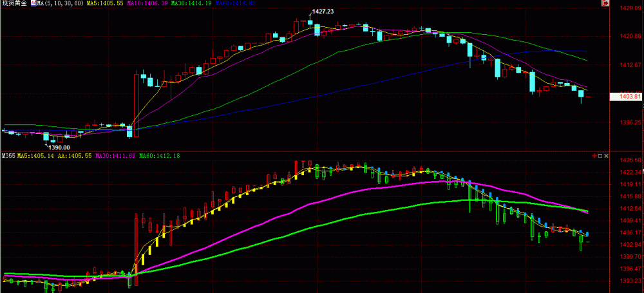Click the 1390.00 low price marker
This screenshot has height=293, width=644.
coord(59,147)
